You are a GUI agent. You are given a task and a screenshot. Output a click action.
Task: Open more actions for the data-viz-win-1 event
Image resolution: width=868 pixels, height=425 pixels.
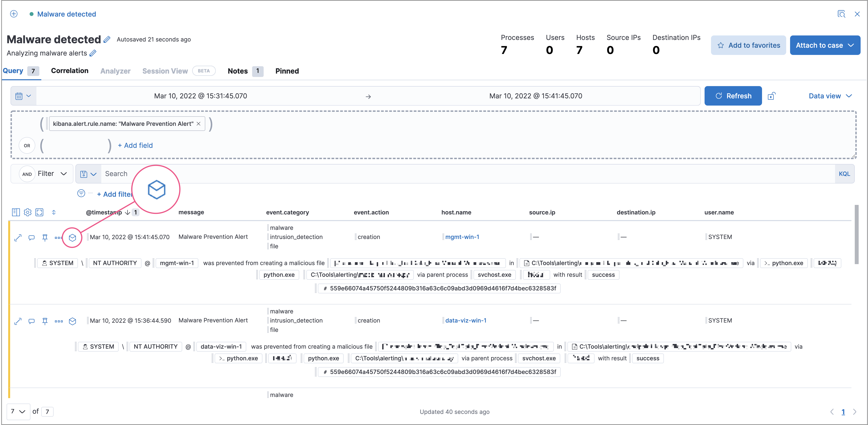(x=59, y=321)
